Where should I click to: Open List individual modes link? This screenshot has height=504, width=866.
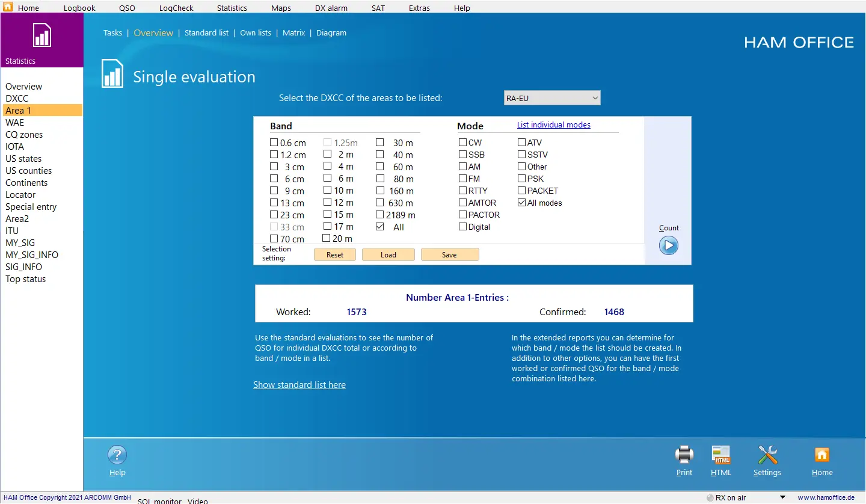coord(554,124)
